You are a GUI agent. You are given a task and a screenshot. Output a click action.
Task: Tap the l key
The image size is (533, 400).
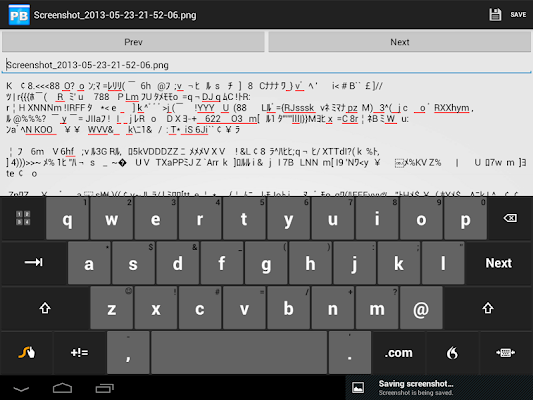coord(443,263)
